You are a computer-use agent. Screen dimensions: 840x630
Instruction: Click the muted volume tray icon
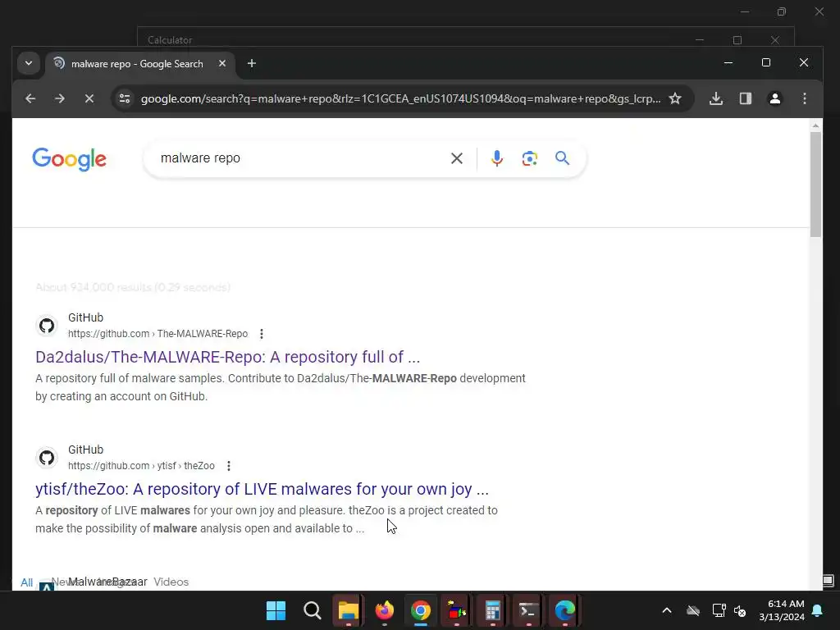coord(740,610)
